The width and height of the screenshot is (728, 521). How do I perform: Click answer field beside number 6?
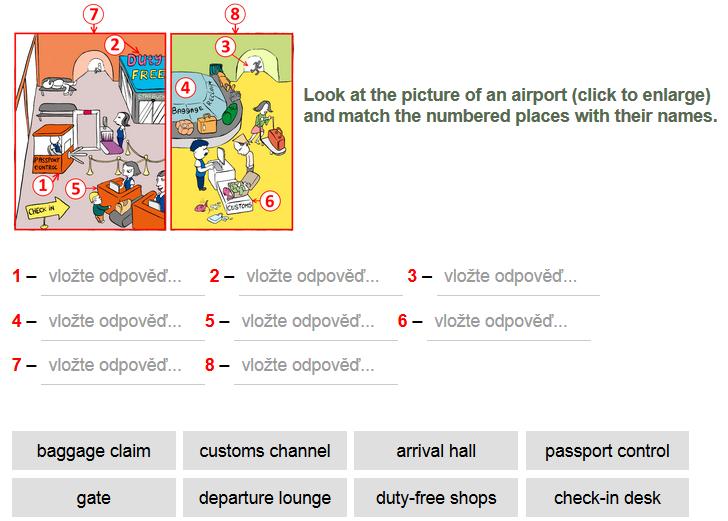[x=509, y=322]
